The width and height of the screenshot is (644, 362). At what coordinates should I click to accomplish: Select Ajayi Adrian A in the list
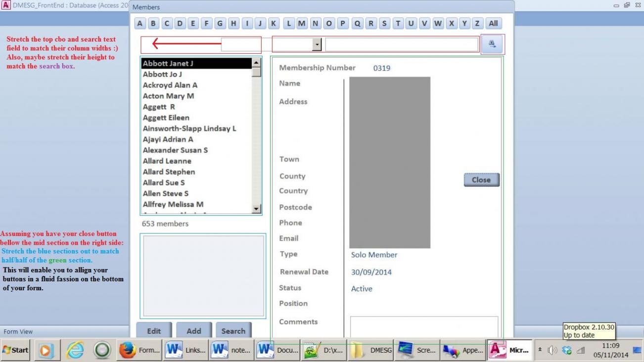[x=196, y=139]
